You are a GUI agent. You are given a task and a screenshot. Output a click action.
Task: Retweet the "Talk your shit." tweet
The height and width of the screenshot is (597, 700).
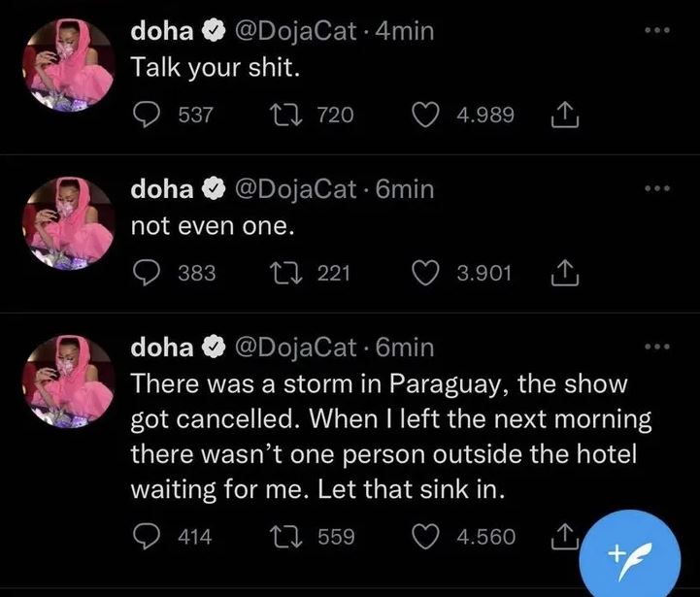tap(283, 116)
